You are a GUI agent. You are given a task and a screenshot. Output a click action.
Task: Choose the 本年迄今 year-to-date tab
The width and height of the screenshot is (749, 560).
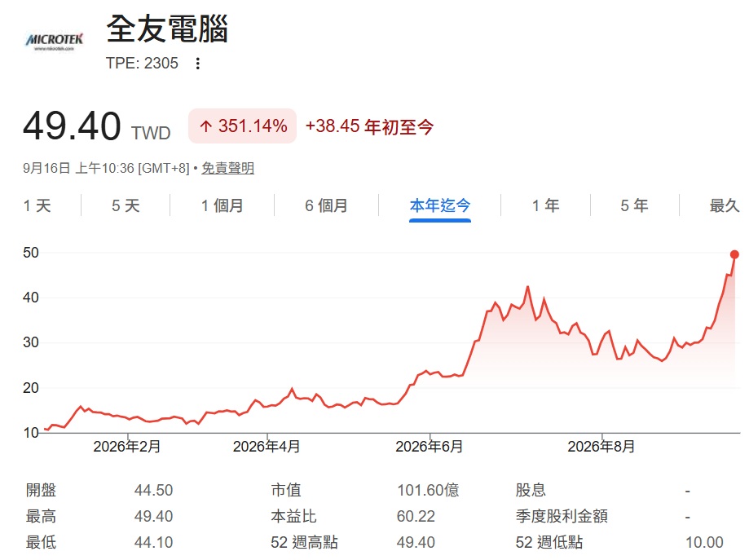tap(440, 206)
